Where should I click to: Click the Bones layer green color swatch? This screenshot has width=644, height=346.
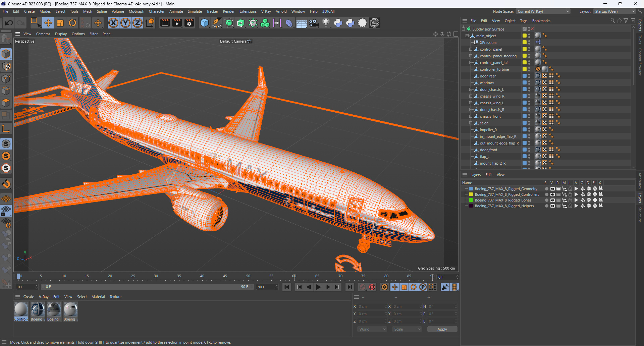pos(471,200)
